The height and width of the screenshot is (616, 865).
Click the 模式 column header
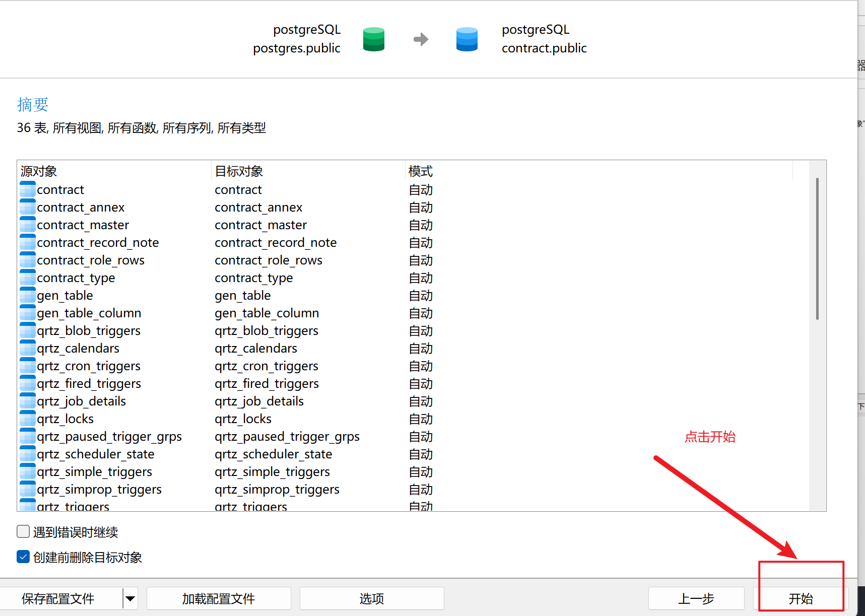click(599, 171)
